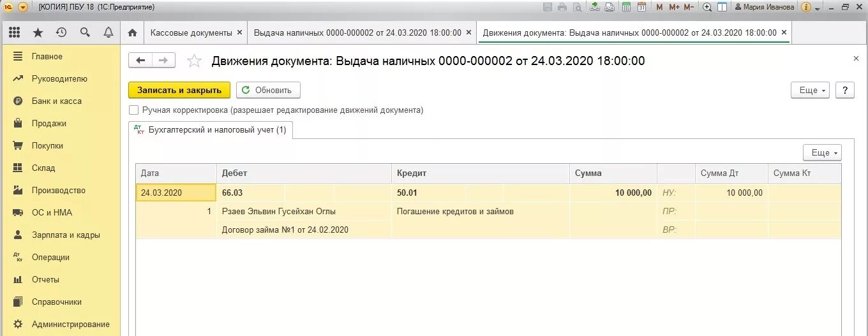Open the search magnifier icon

pyautogui.click(x=85, y=33)
